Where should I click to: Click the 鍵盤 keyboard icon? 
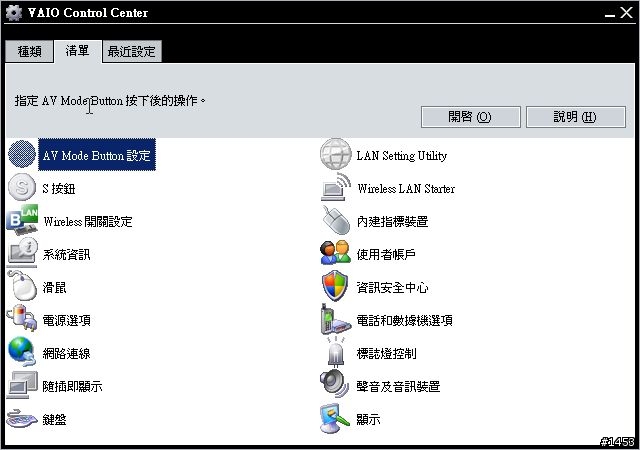pos(22,419)
